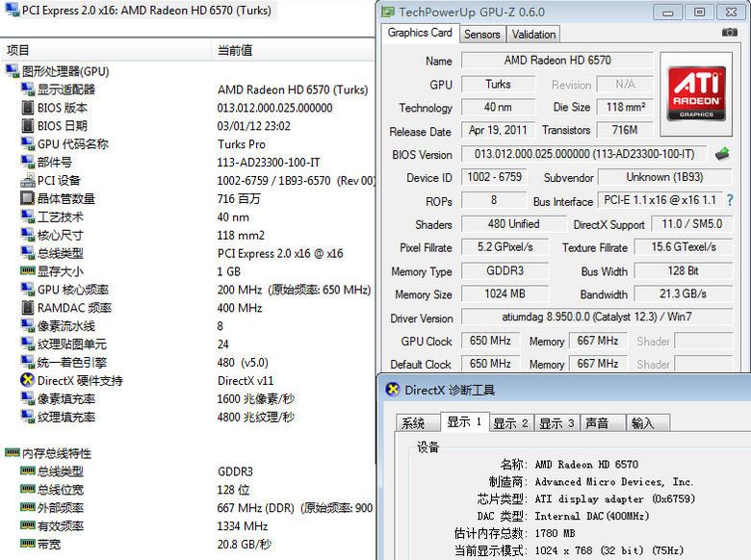Select the value Turks Pro

pos(242,144)
